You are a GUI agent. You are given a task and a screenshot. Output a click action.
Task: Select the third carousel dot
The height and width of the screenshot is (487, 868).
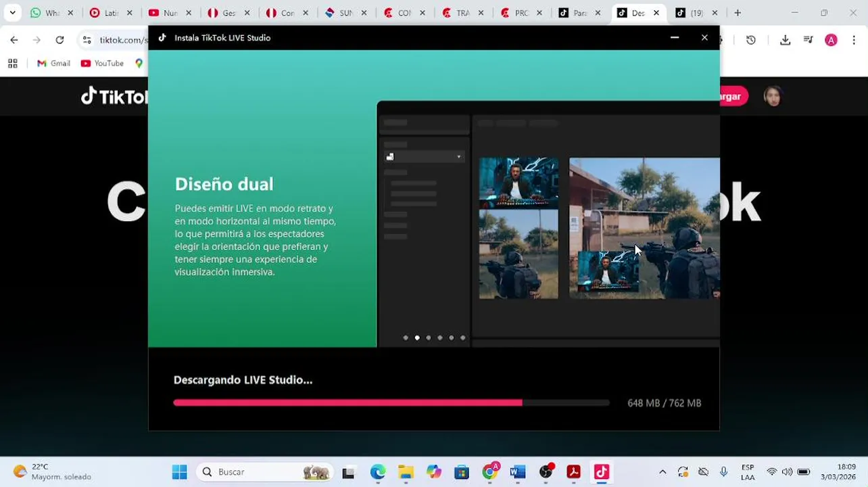tap(429, 338)
